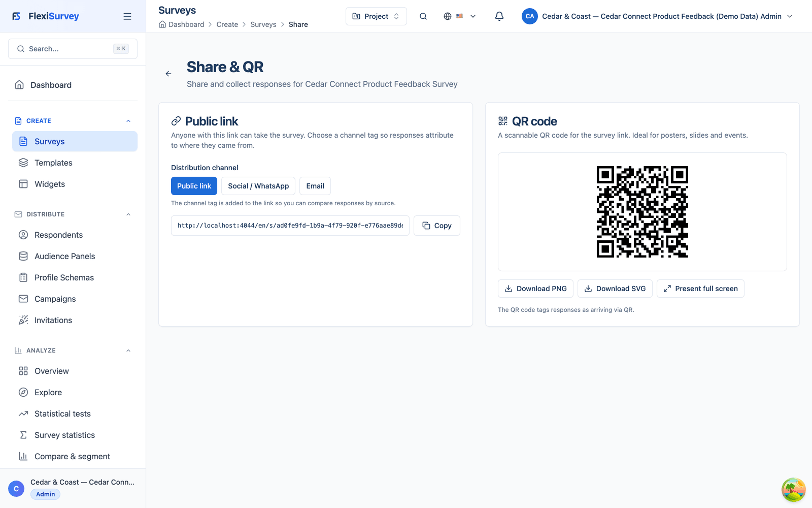The height and width of the screenshot is (508, 812).
Task: Go to Invitations page
Action: pyautogui.click(x=75, y=320)
